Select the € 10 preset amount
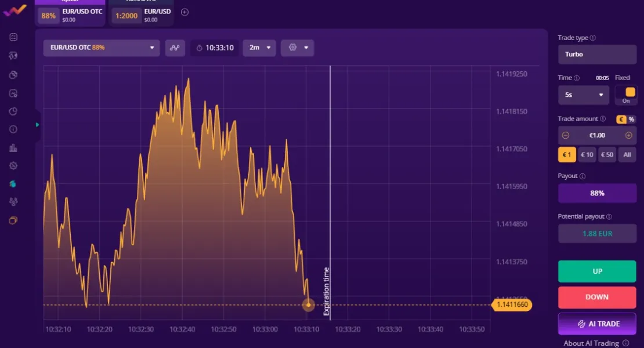This screenshot has width=644, height=348. click(587, 155)
